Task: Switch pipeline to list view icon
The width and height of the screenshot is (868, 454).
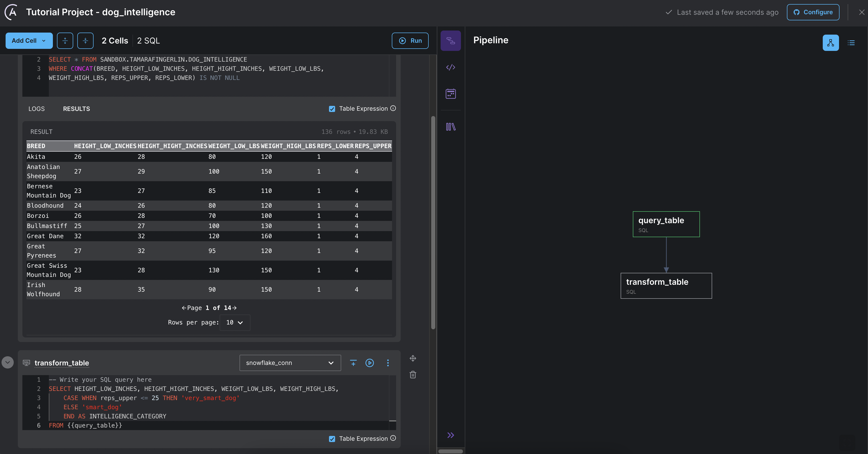Action: coord(851,43)
